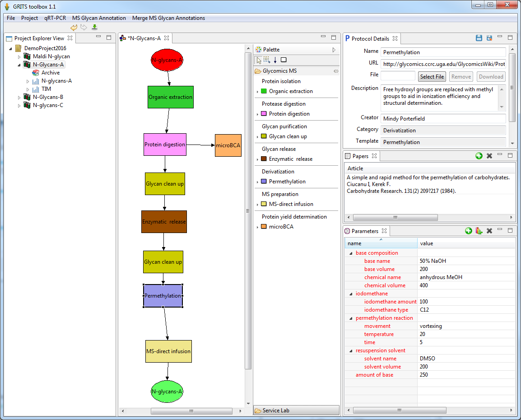Click the Remove file button
The height and width of the screenshot is (420, 521).
tap(461, 77)
